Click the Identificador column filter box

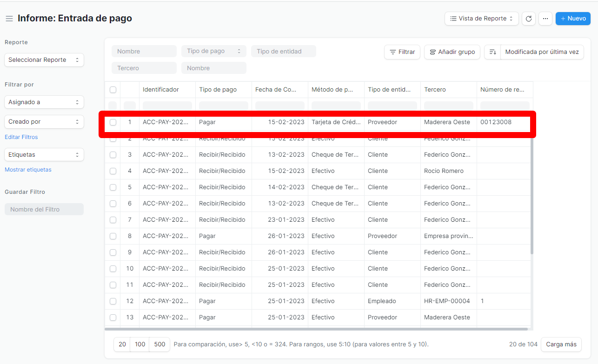pos(167,106)
